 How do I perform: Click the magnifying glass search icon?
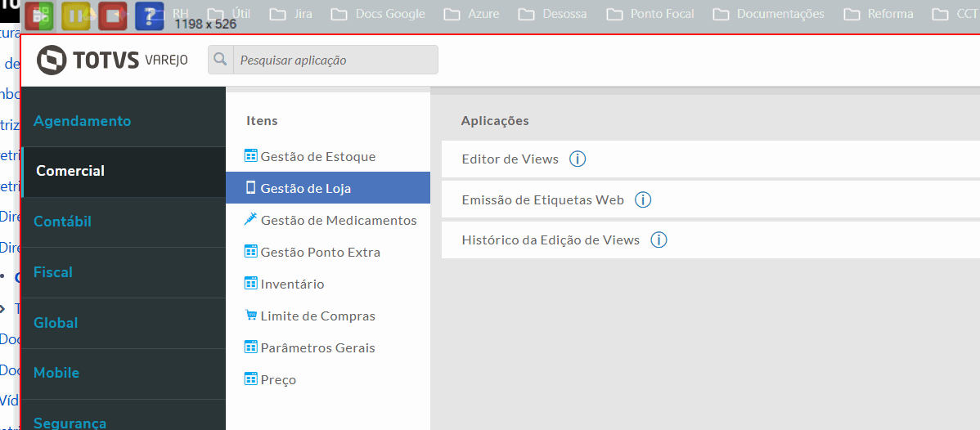click(220, 60)
